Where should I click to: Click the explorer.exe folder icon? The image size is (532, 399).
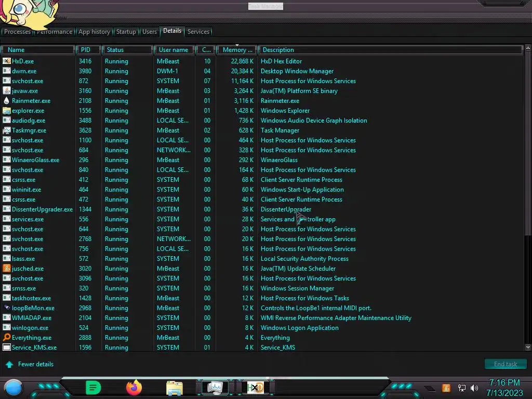coord(6,110)
